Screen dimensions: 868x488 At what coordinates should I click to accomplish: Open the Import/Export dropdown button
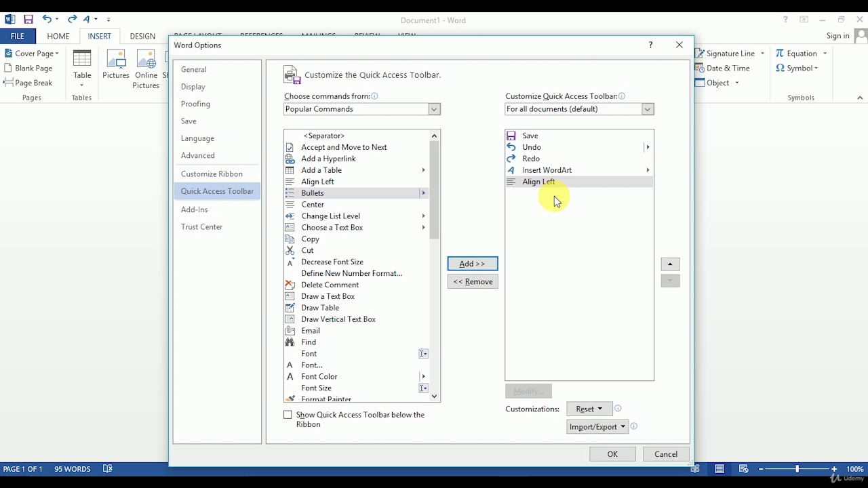597,426
